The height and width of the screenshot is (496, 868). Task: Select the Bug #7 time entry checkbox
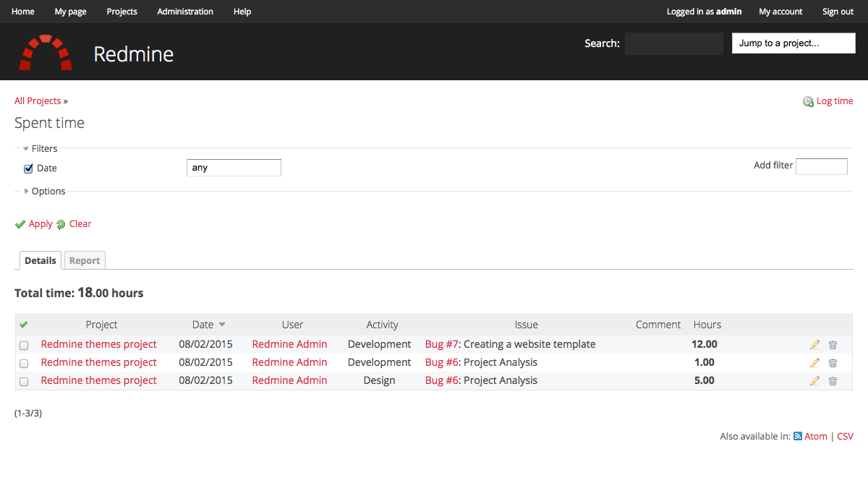[x=24, y=345]
